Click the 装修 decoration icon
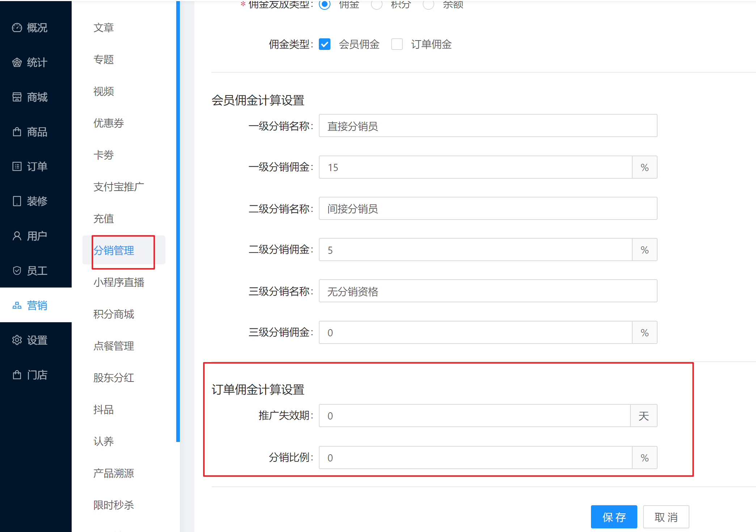This screenshot has height=532, width=756. click(17, 201)
